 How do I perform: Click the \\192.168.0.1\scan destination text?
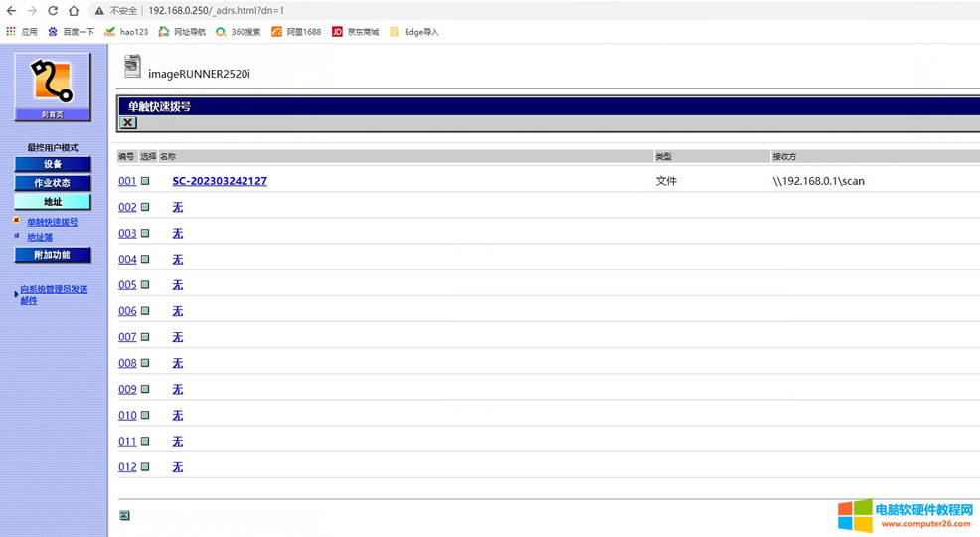click(818, 181)
